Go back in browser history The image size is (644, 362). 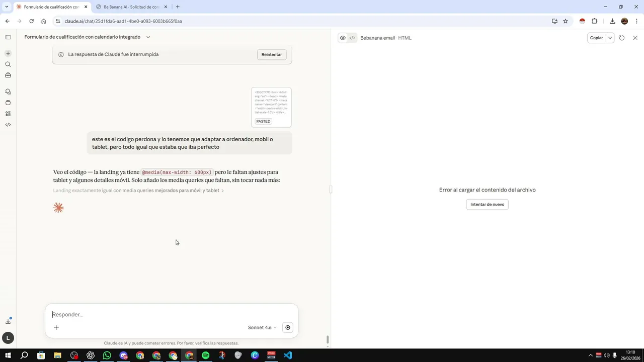pos(7,21)
